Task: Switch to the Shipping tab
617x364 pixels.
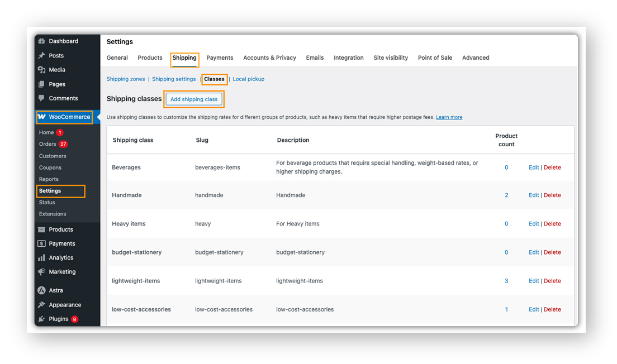Action: click(x=184, y=58)
